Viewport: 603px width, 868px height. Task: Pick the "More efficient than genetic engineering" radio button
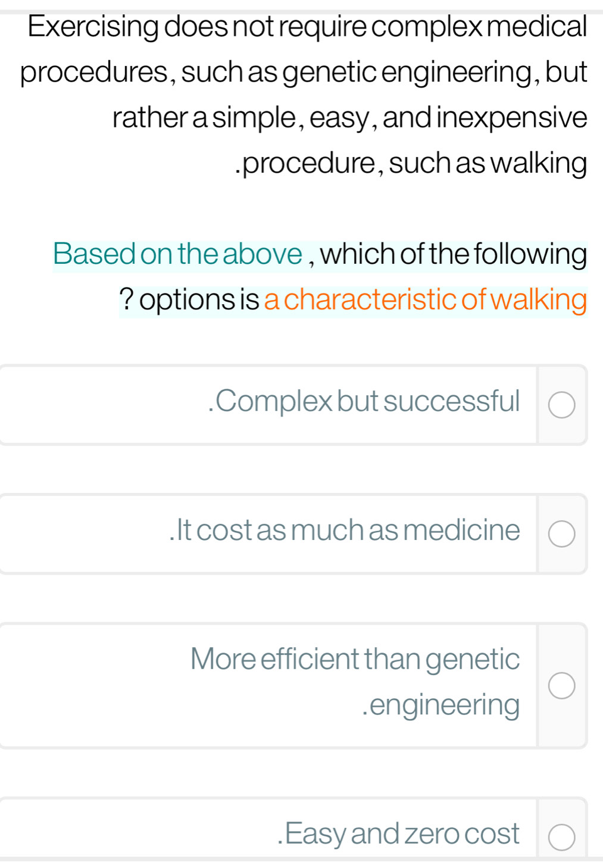[561, 686]
